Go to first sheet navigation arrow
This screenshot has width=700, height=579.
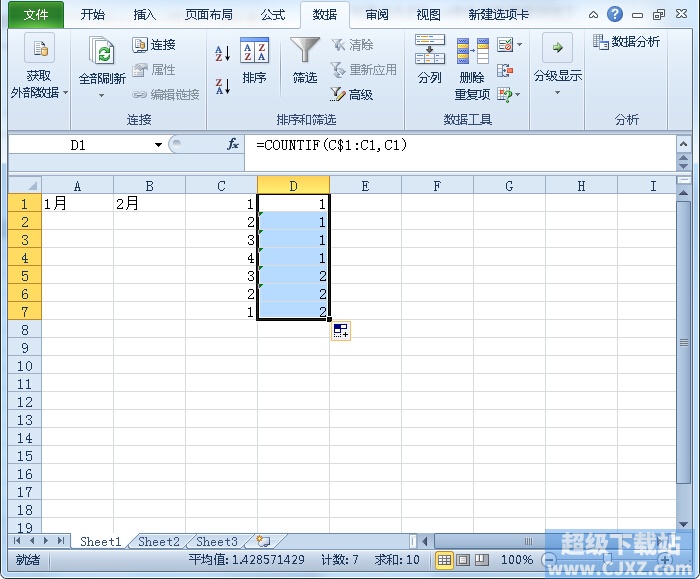click(x=17, y=541)
